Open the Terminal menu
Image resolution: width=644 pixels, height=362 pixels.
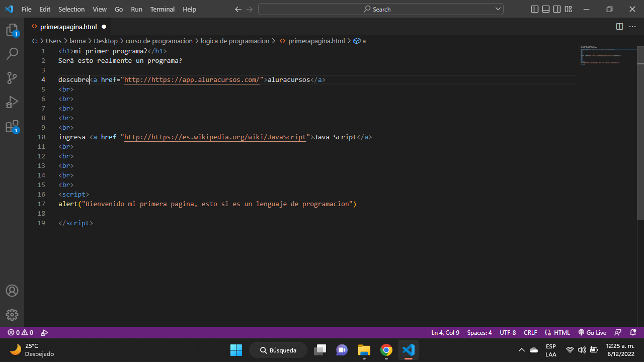click(x=163, y=9)
